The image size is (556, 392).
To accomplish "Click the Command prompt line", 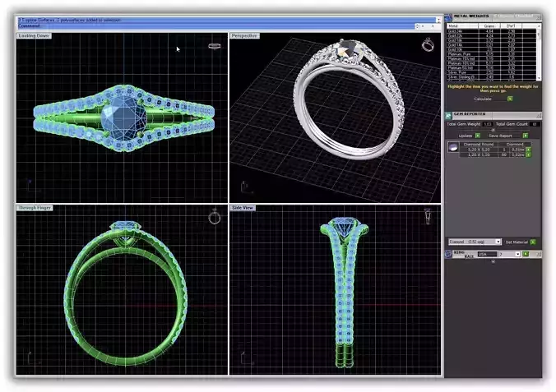I will click(x=216, y=25).
